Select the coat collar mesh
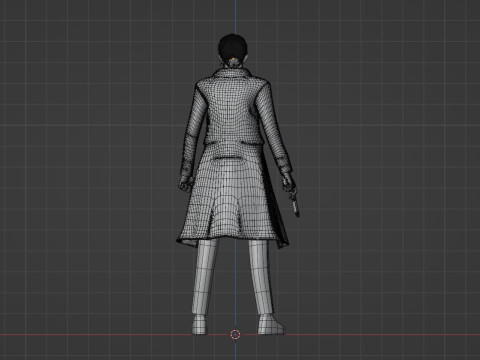 coord(232,74)
